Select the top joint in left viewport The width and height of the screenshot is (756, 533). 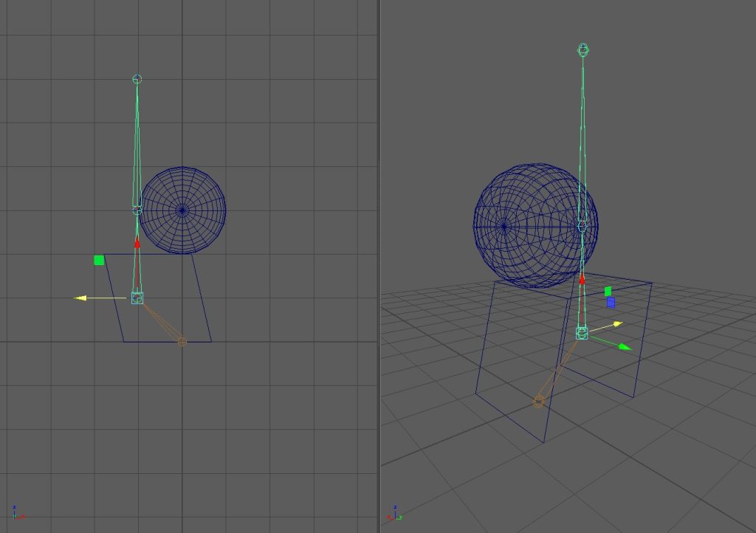click(137, 78)
